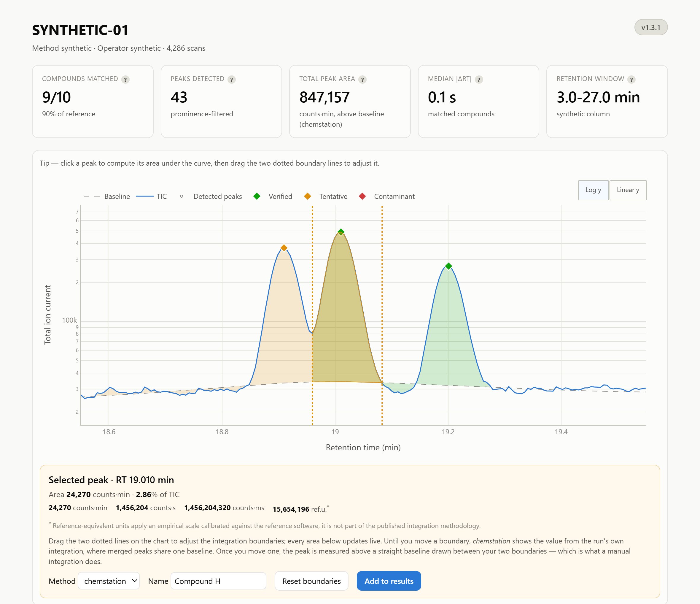This screenshot has width=700, height=604.
Task: Toggle Contaminant legend entry
Action: pos(387,196)
